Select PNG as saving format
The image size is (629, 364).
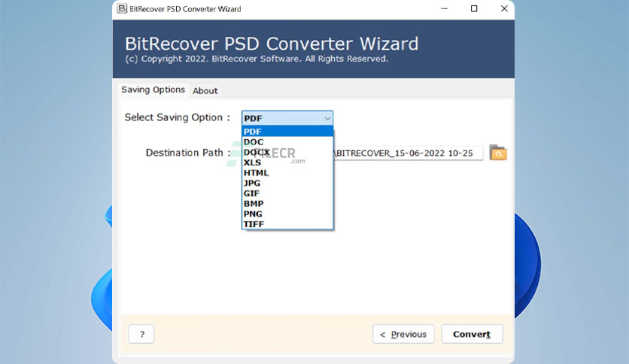pyautogui.click(x=287, y=214)
